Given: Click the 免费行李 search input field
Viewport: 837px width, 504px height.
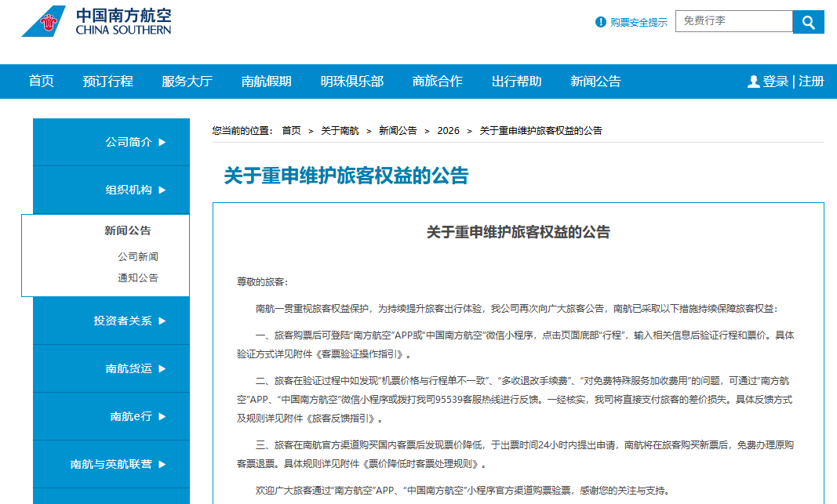Looking at the screenshot, I should coord(733,21).
